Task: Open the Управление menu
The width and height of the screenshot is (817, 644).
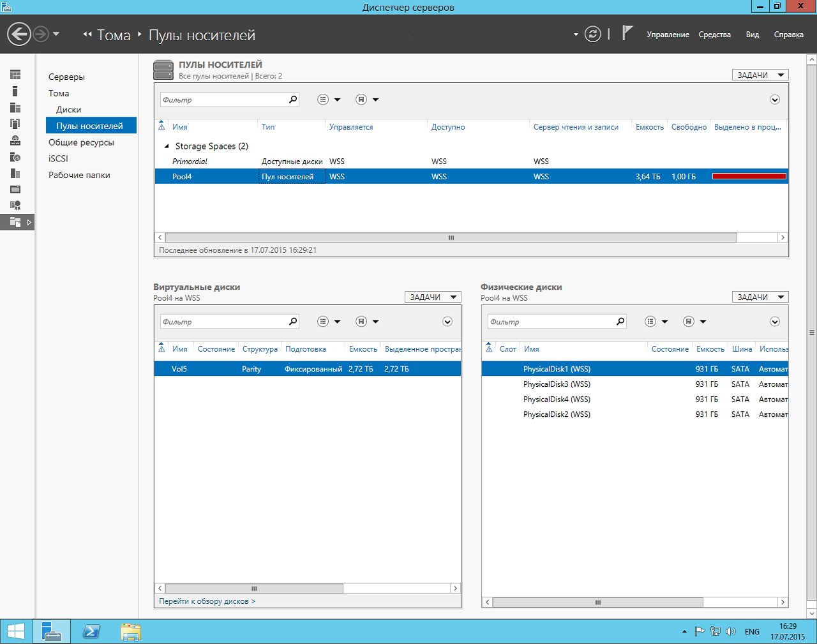Action: pos(668,34)
